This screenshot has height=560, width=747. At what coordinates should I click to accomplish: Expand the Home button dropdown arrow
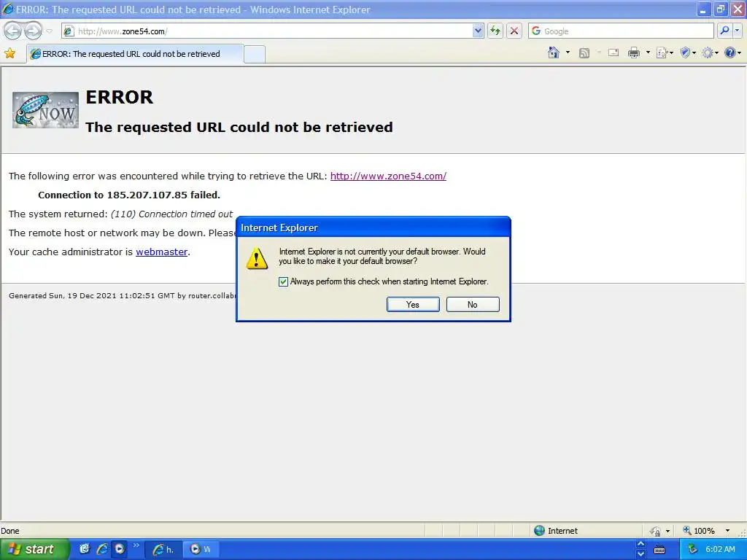568,52
